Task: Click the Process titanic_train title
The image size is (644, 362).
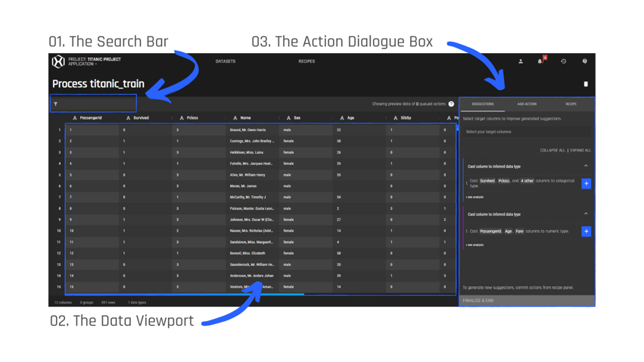Action: [x=98, y=84]
